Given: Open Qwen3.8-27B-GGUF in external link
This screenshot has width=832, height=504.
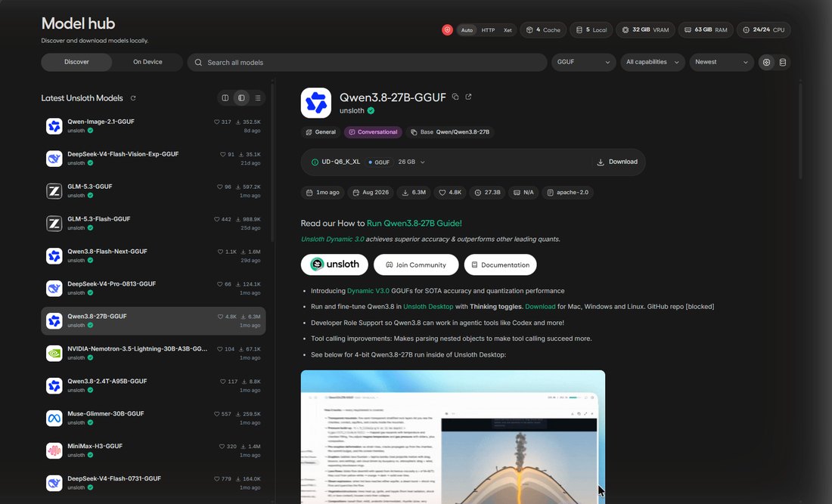Looking at the screenshot, I should 468,97.
